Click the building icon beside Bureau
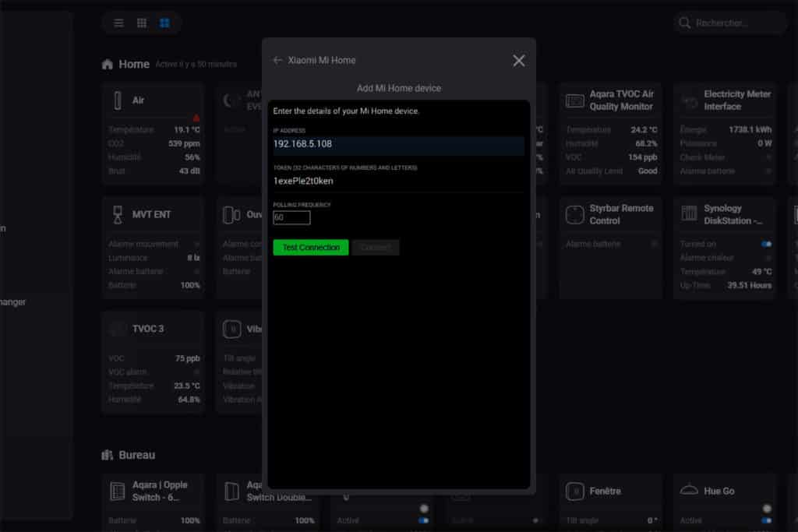Viewport: 798px width, 532px height. coord(107,455)
